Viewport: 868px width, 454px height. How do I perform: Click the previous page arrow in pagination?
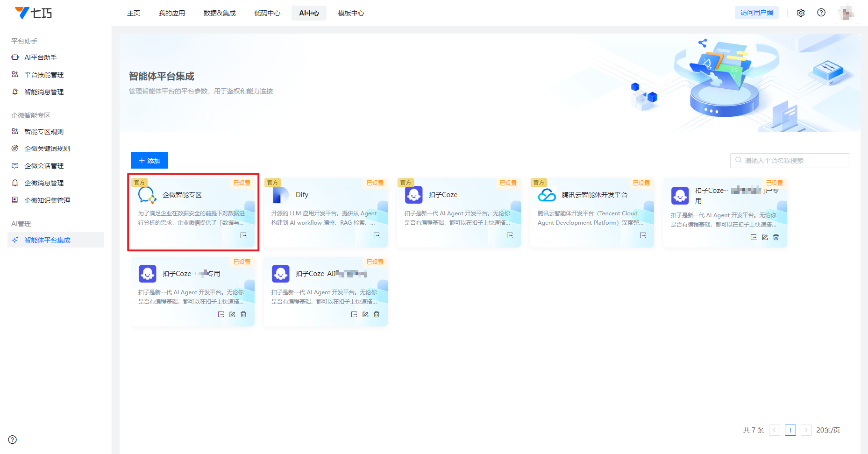click(775, 430)
